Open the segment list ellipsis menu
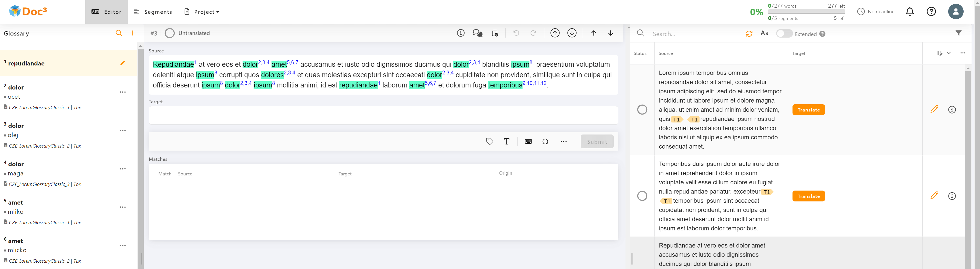This screenshot has width=980, height=269. pyautogui.click(x=963, y=53)
